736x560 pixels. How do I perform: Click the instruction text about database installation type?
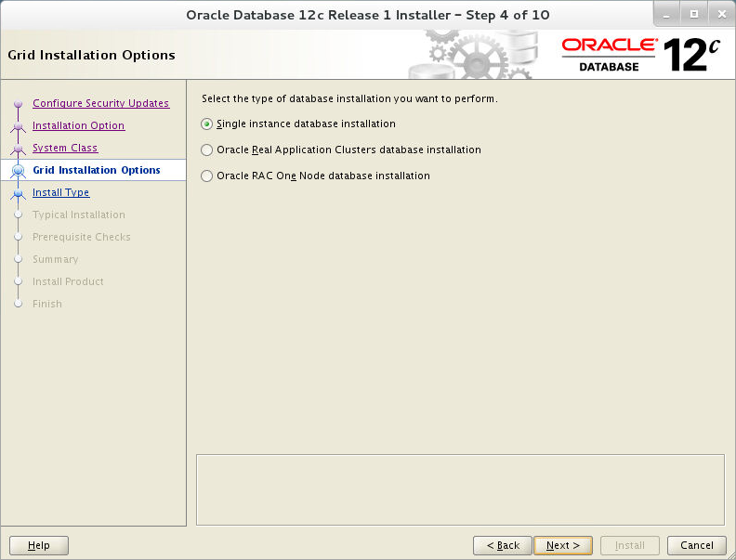[x=349, y=99]
